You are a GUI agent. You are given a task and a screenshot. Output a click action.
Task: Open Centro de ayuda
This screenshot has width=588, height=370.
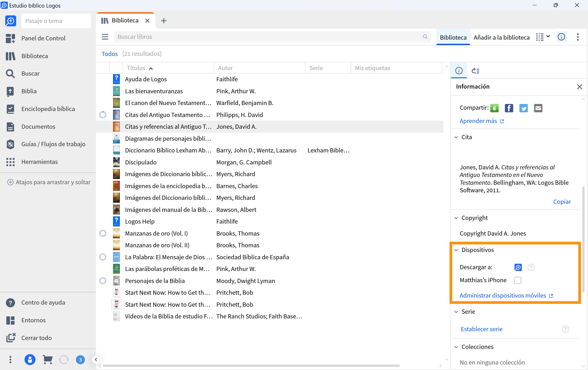coord(35,303)
